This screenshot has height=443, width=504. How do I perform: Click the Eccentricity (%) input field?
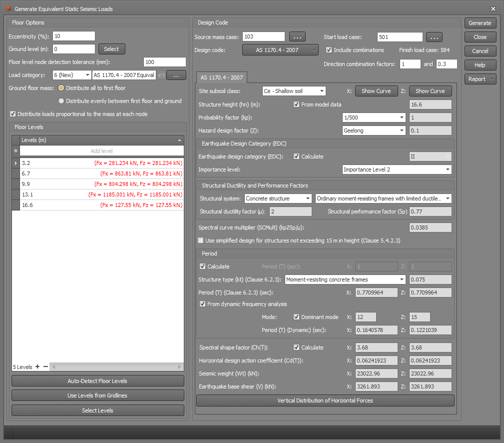pos(74,36)
